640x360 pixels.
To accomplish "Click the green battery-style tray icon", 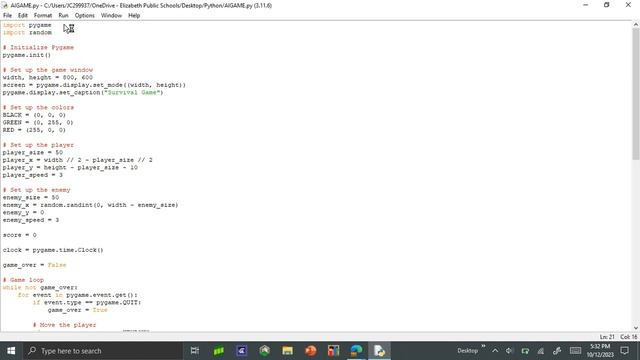I will [x=525, y=351].
